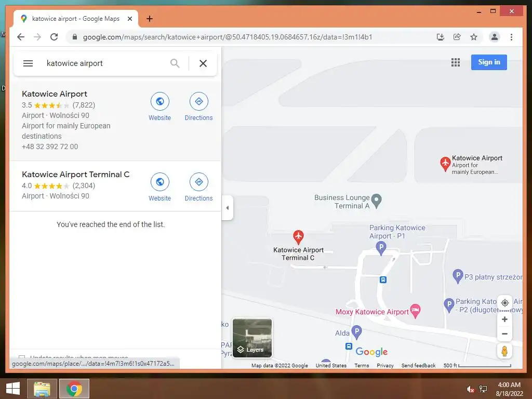Viewport: 532px width, 399px height.
Task: Open network tray icon
Action: pyautogui.click(x=483, y=389)
